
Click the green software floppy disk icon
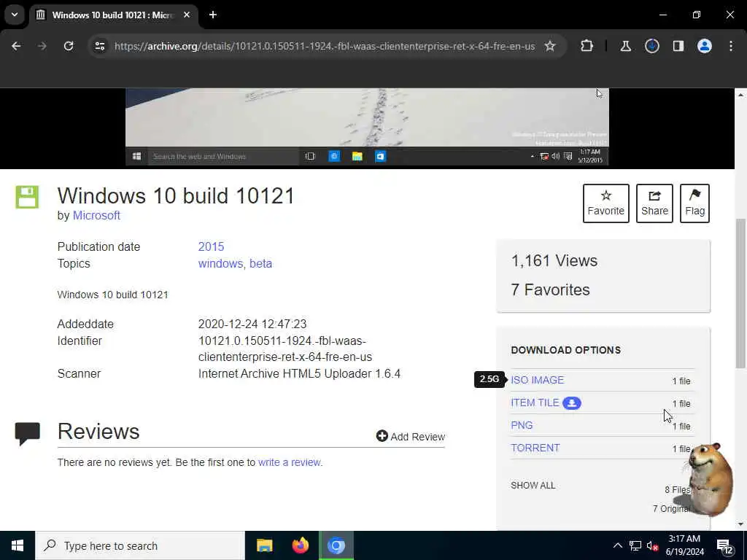[x=27, y=197]
